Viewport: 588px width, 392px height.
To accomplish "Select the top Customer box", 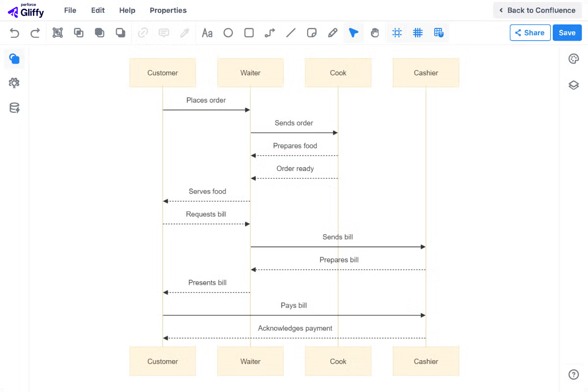I will pos(163,73).
